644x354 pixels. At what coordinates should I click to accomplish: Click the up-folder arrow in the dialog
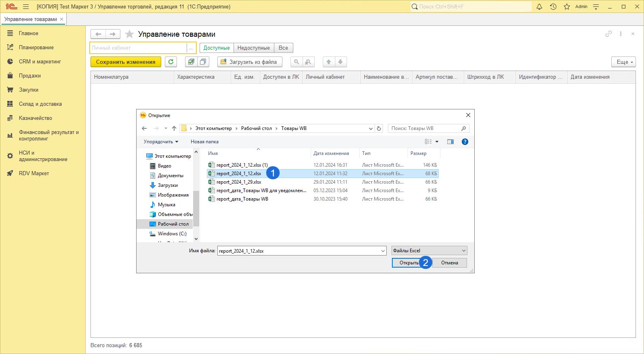point(174,128)
